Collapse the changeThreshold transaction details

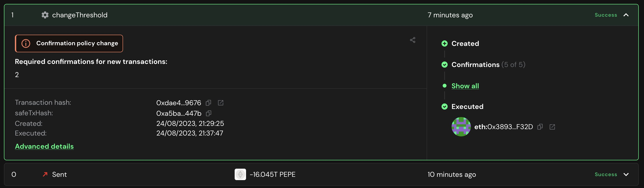pyautogui.click(x=626, y=15)
